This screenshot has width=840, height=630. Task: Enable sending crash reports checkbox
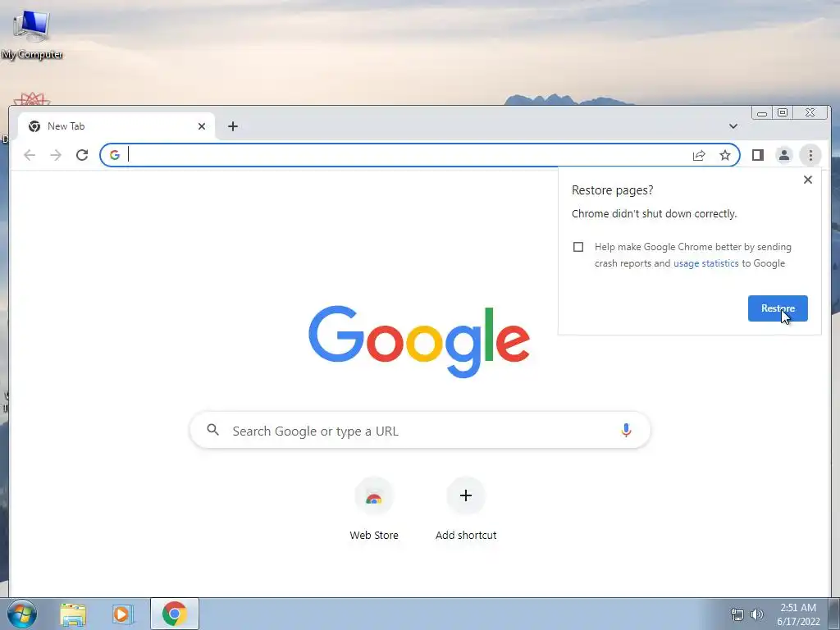click(578, 247)
